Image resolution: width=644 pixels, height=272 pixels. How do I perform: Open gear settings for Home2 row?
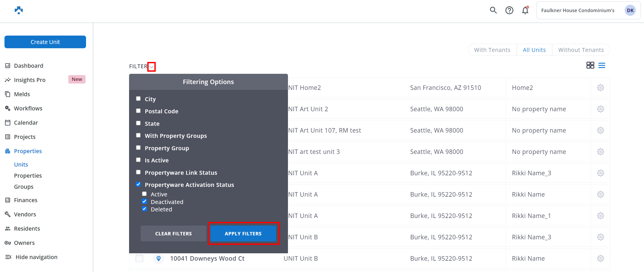point(600,88)
